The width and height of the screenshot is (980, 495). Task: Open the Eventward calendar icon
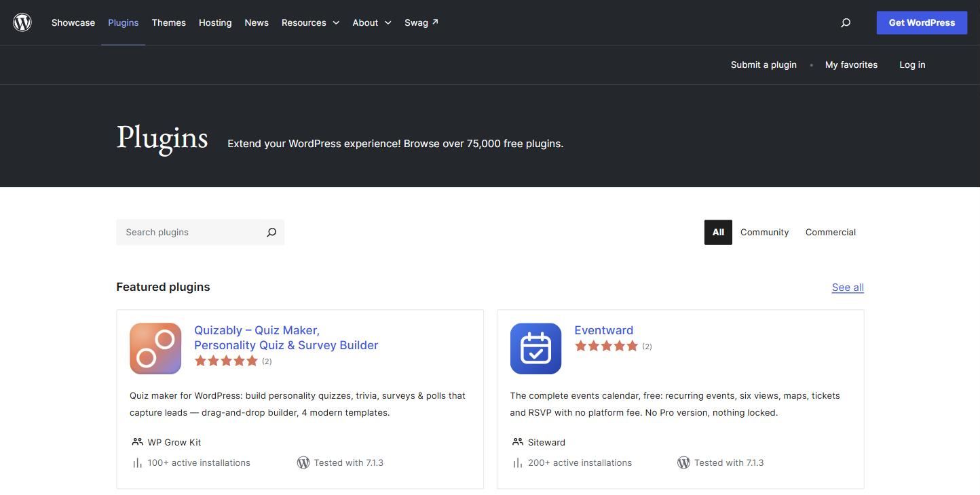[x=535, y=349]
